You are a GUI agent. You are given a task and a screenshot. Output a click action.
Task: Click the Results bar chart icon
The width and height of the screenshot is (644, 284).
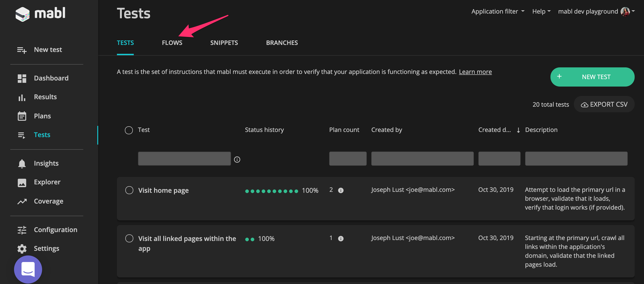pyautogui.click(x=22, y=97)
